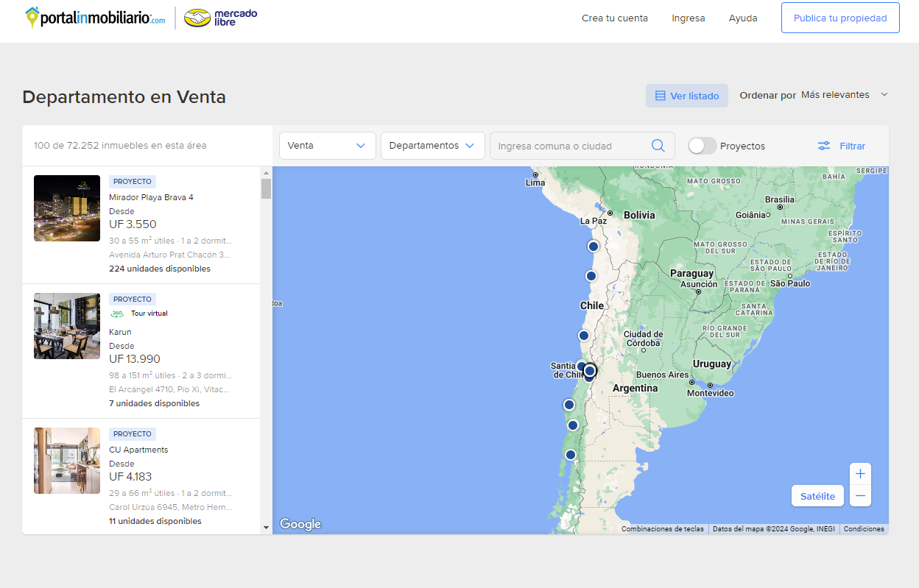Go to Crea tu cuenta

(x=614, y=18)
